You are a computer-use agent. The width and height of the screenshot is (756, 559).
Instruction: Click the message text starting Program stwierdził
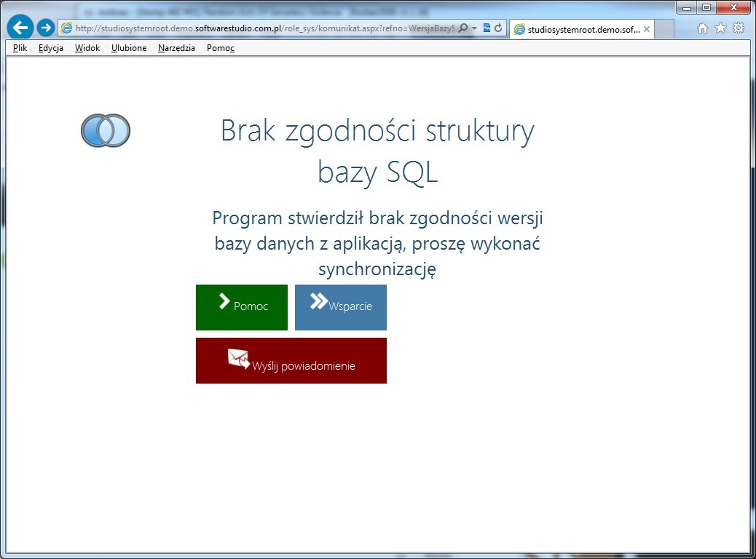(377, 243)
